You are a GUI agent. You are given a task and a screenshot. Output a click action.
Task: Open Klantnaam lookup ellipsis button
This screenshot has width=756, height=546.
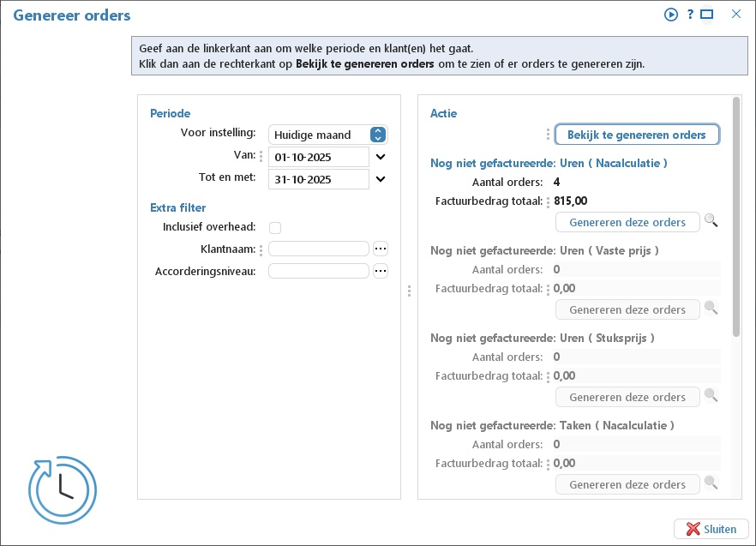(x=381, y=249)
